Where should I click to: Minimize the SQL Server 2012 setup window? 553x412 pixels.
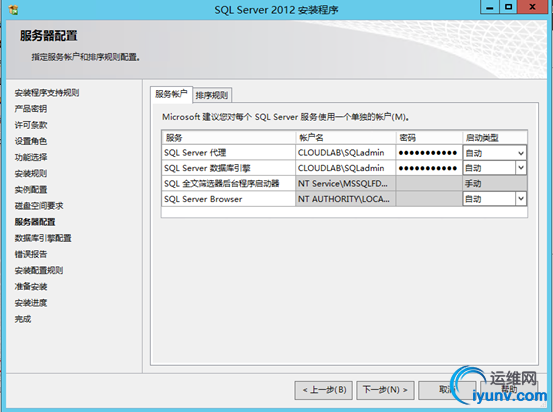(x=490, y=7)
